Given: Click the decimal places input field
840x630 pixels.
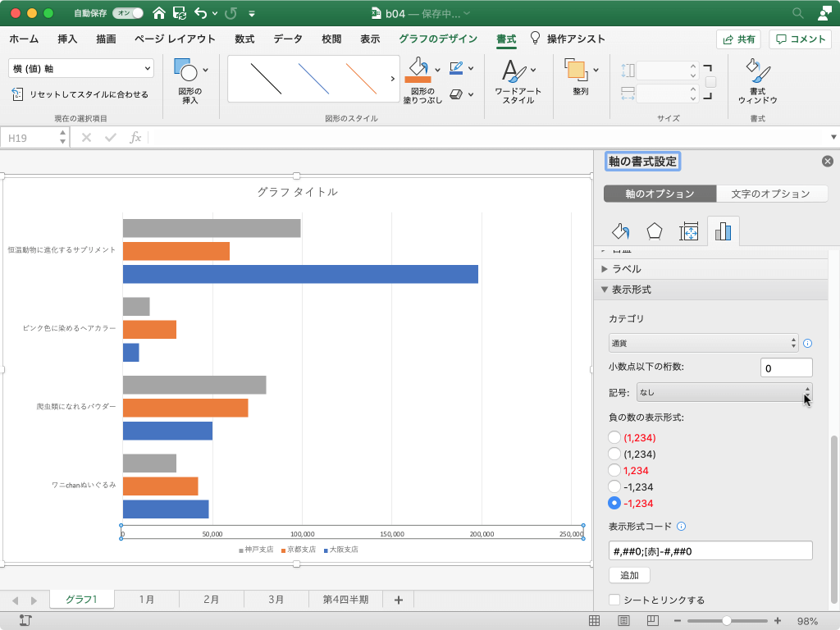Looking at the screenshot, I should pos(786,368).
